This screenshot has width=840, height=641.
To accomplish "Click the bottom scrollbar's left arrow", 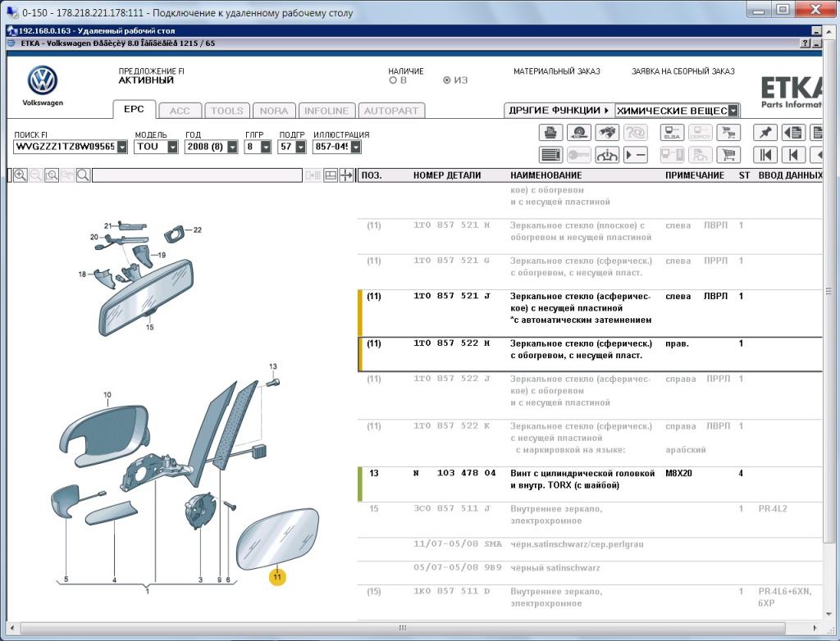I will [11, 628].
